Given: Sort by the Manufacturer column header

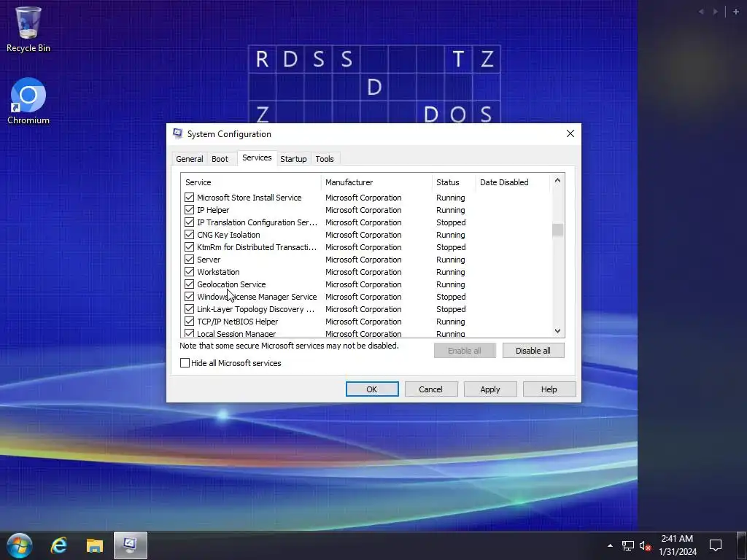Looking at the screenshot, I should (376, 182).
